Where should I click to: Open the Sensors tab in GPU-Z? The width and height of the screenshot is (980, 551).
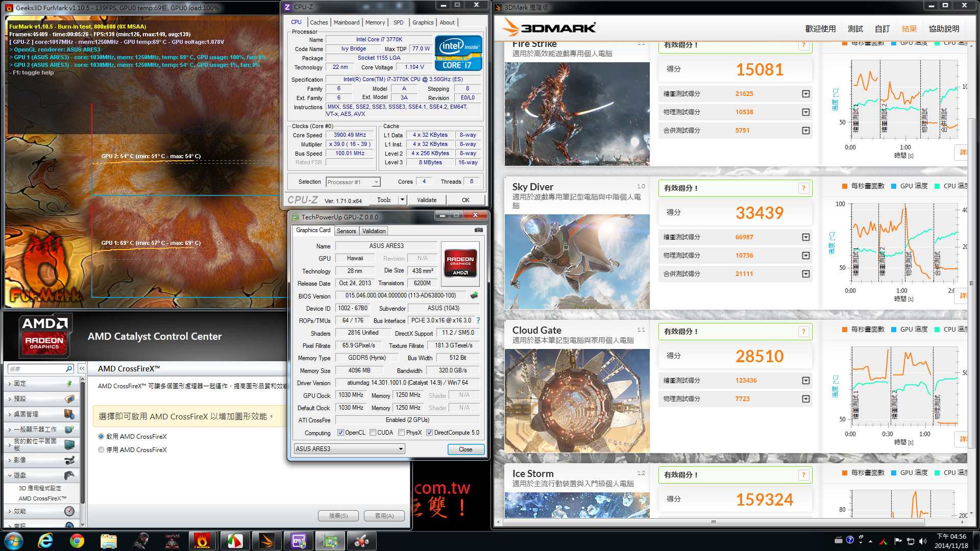346,231
